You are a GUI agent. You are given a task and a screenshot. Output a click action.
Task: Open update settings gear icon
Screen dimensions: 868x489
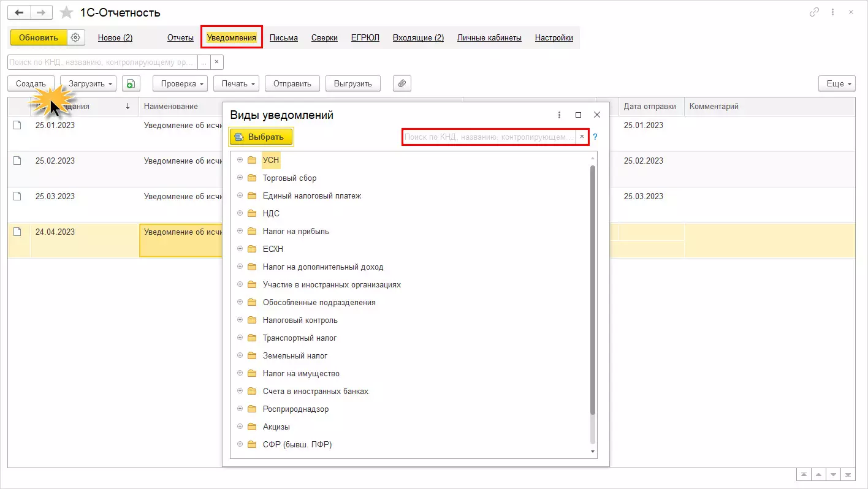[75, 37]
